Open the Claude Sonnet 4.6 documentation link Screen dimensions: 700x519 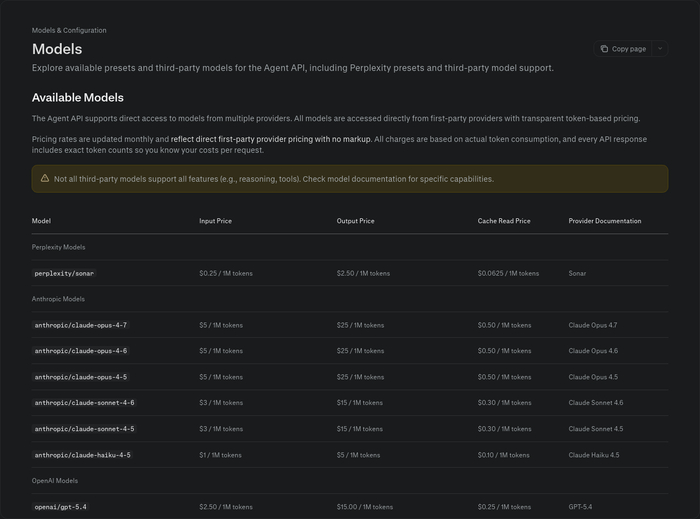coord(596,403)
